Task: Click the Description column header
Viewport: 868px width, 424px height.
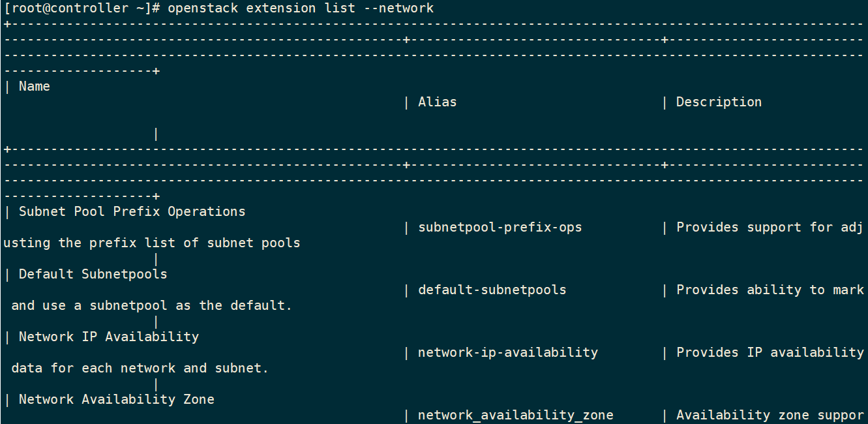Action: (x=719, y=102)
